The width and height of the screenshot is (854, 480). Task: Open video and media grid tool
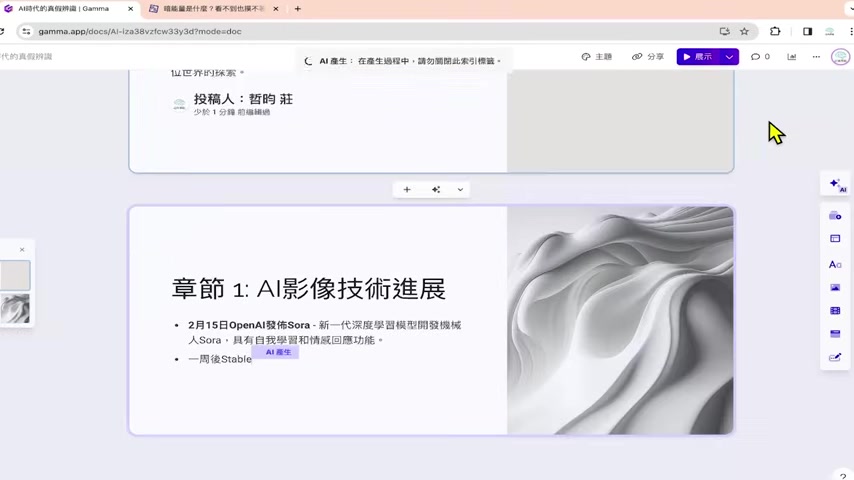(x=835, y=311)
